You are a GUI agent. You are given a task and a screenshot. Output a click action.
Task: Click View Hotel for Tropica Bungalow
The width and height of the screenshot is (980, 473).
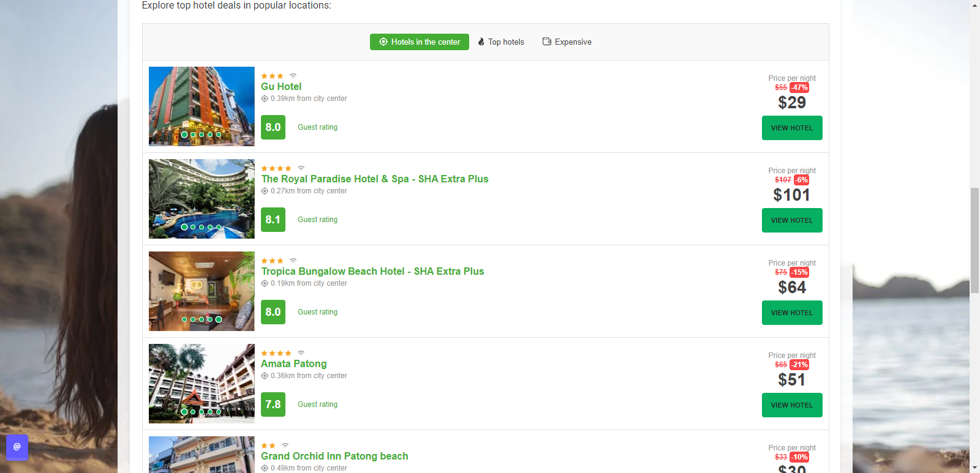coord(792,313)
